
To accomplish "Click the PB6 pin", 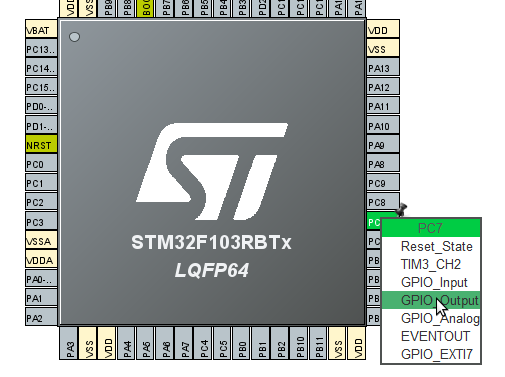I will point(184,8).
